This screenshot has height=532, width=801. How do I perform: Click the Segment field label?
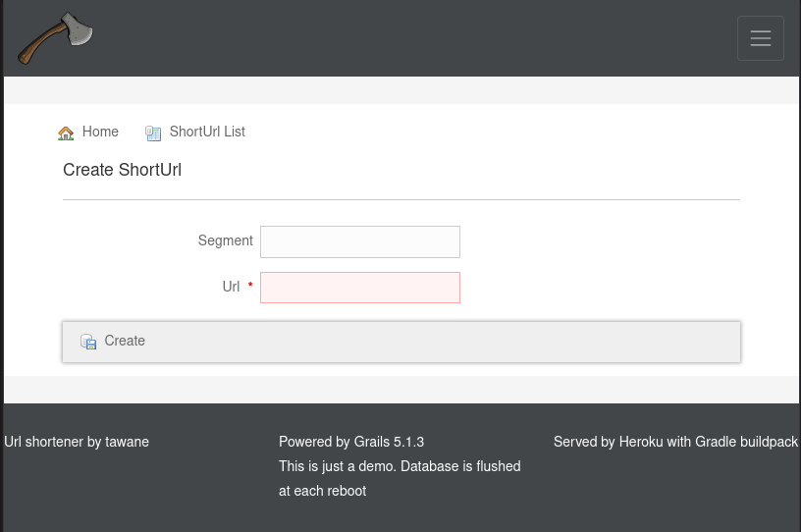tap(225, 240)
